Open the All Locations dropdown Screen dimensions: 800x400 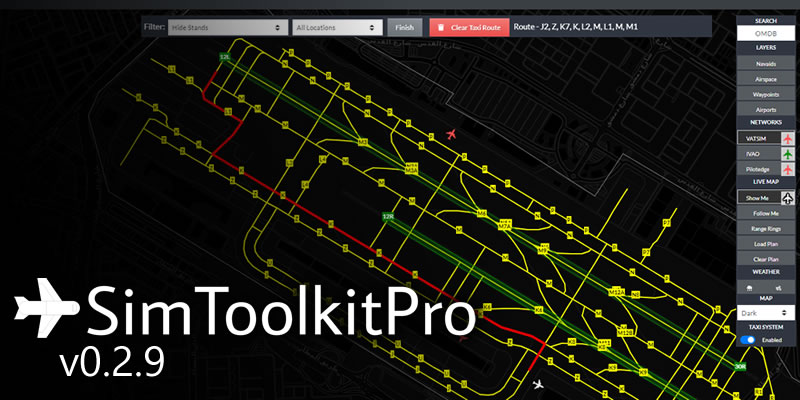[337, 28]
